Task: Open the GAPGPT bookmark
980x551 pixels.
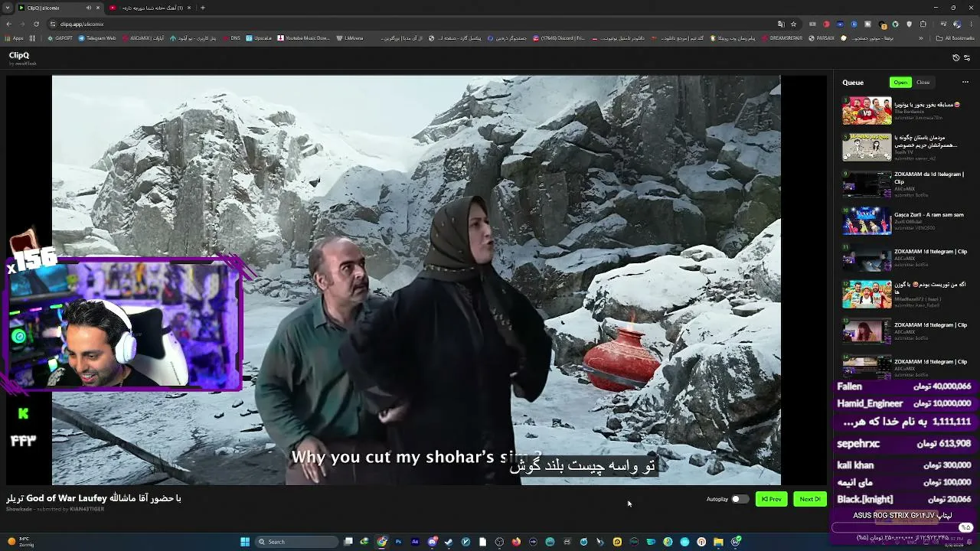Action: pyautogui.click(x=60, y=37)
